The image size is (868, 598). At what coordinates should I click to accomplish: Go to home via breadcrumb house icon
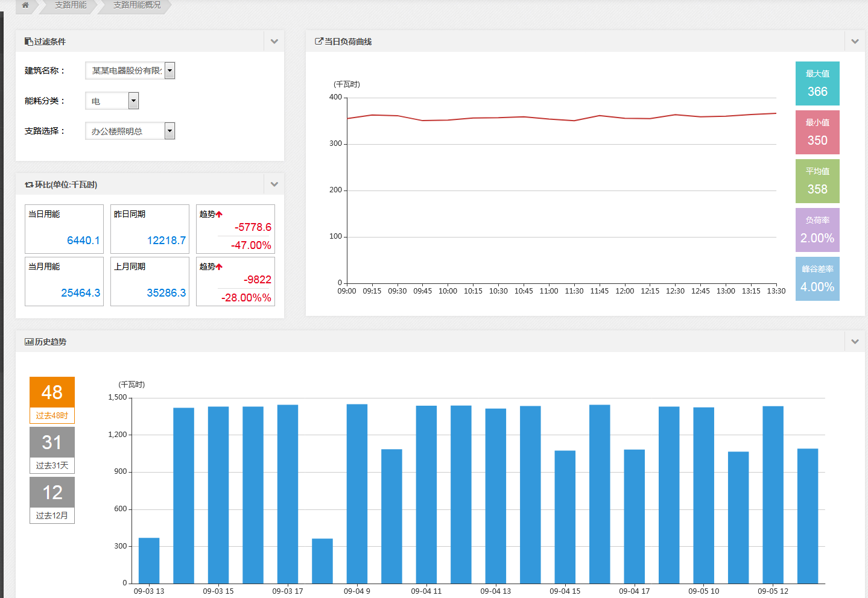point(25,5)
